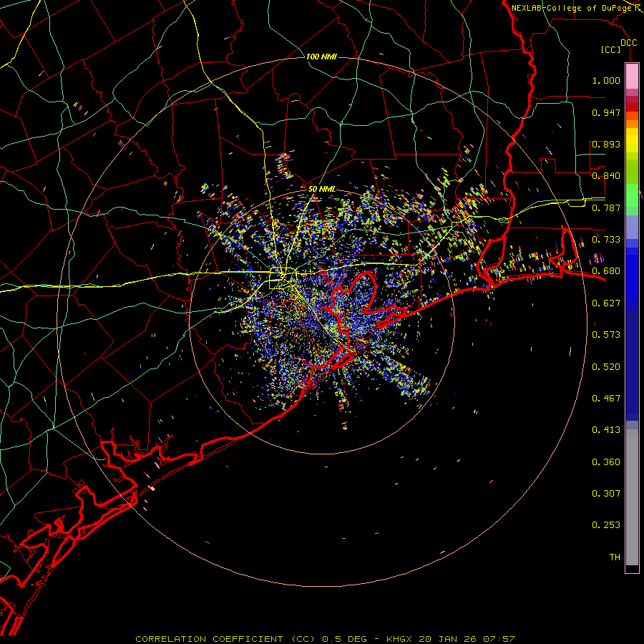Click the 0.253 scale value
Screen dimensions: 644x644
coord(606,525)
